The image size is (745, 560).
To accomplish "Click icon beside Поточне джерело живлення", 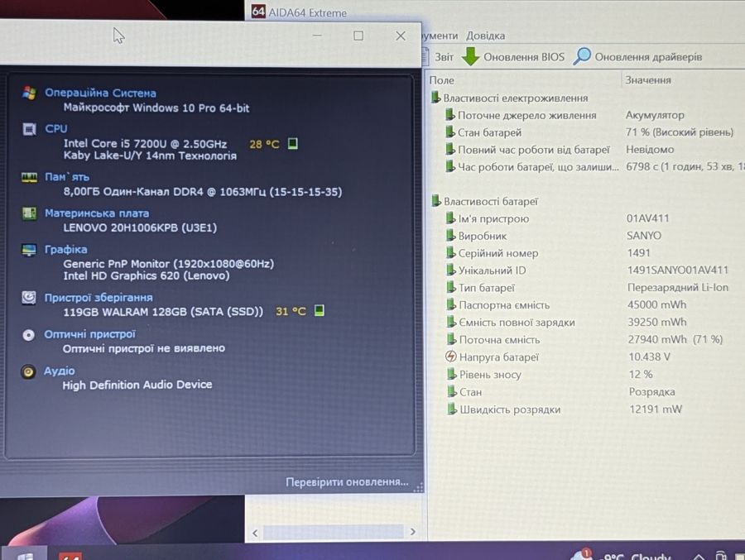I will click(449, 114).
